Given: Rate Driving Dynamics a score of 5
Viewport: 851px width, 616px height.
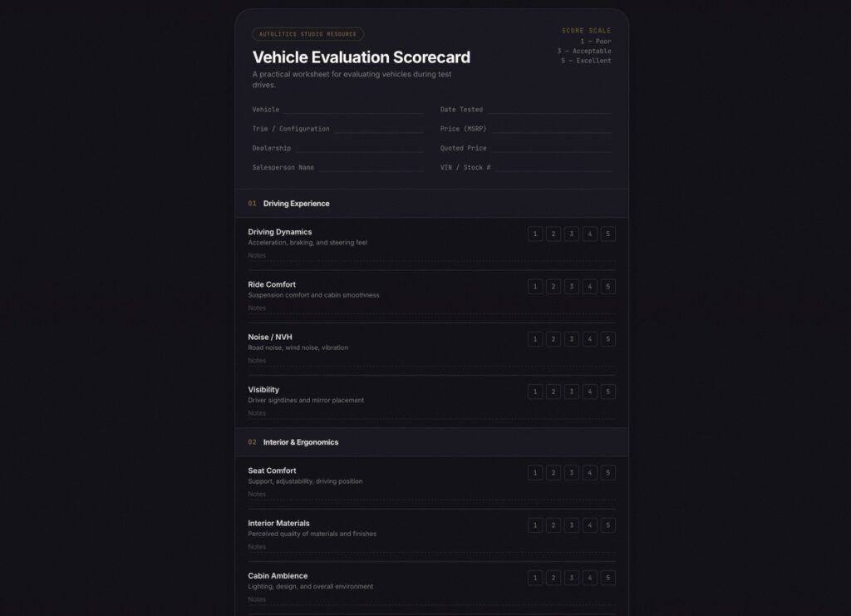Looking at the screenshot, I should tap(608, 234).
